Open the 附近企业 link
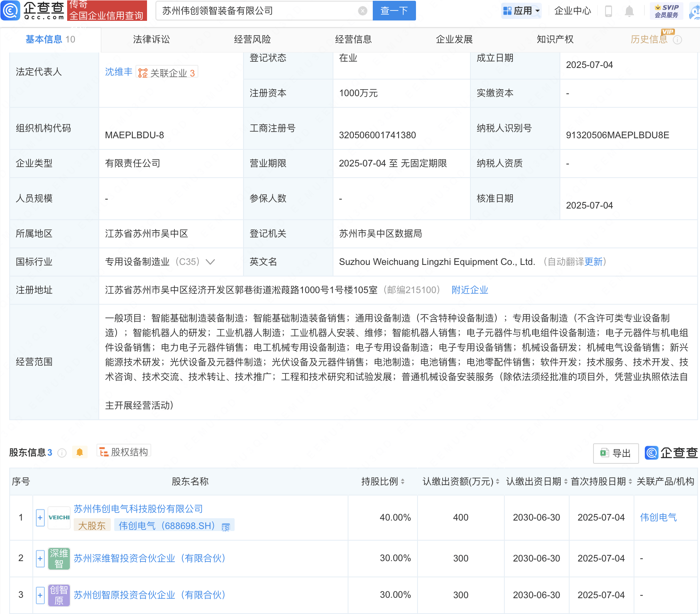Viewport: 700px width, 614px height. point(470,290)
